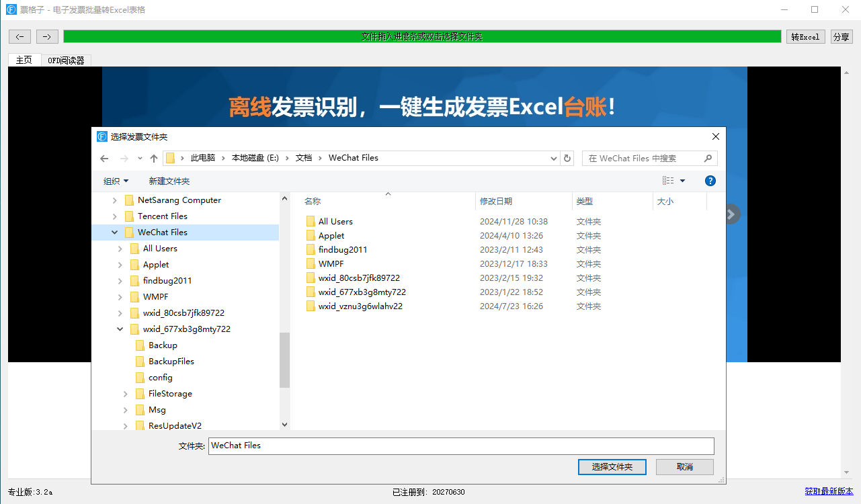Collapse wxid_677xb3g8mty722 tree node
The image size is (861, 504).
click(120, 329)
